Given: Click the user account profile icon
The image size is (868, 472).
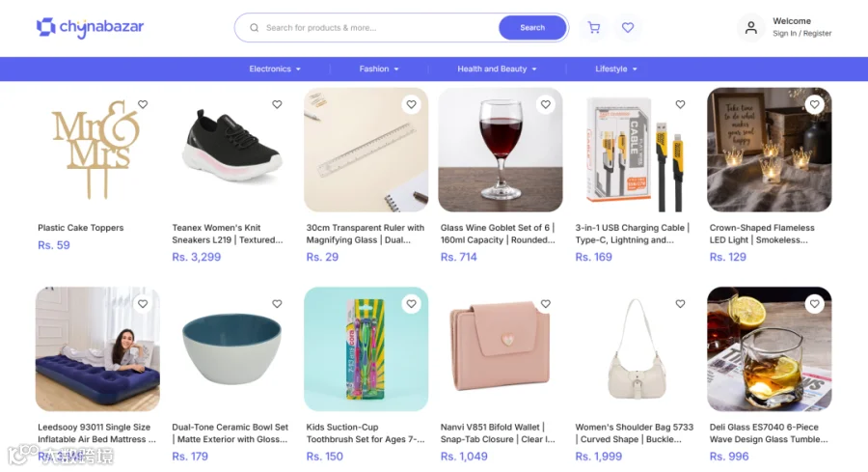Looking at the screenshot, I should 750,28.
